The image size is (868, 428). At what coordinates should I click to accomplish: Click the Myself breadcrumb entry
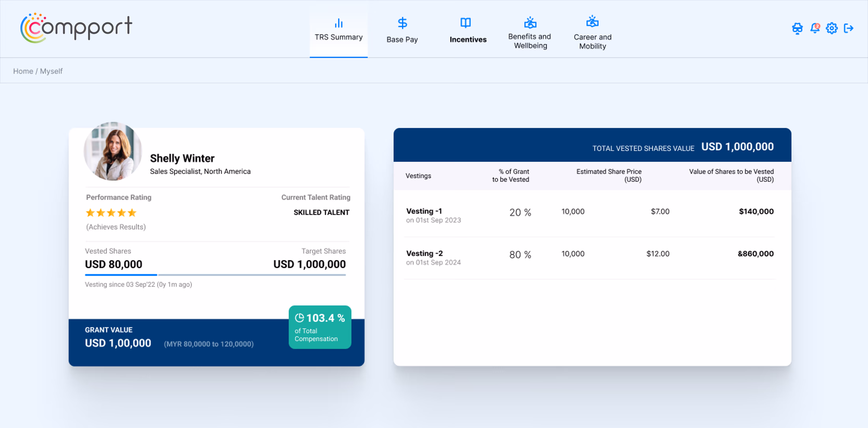pos(51,71)
